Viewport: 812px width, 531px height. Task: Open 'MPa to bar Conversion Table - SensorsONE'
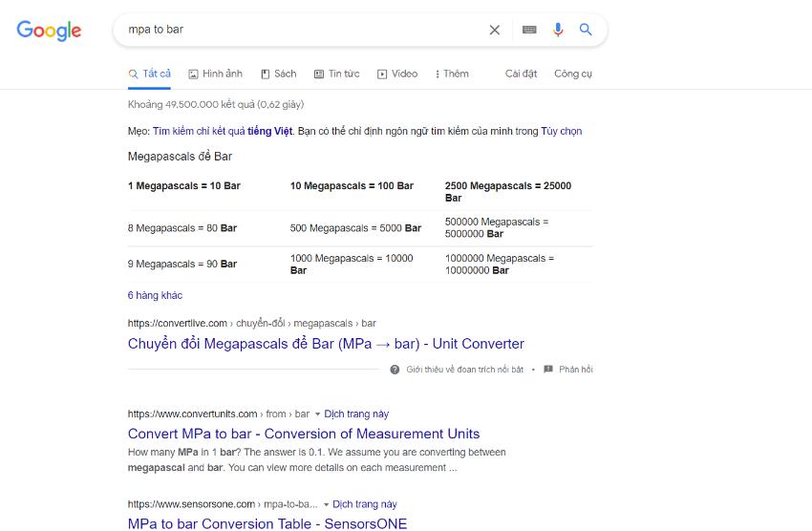pyautogui.click(x=267, y=523)
